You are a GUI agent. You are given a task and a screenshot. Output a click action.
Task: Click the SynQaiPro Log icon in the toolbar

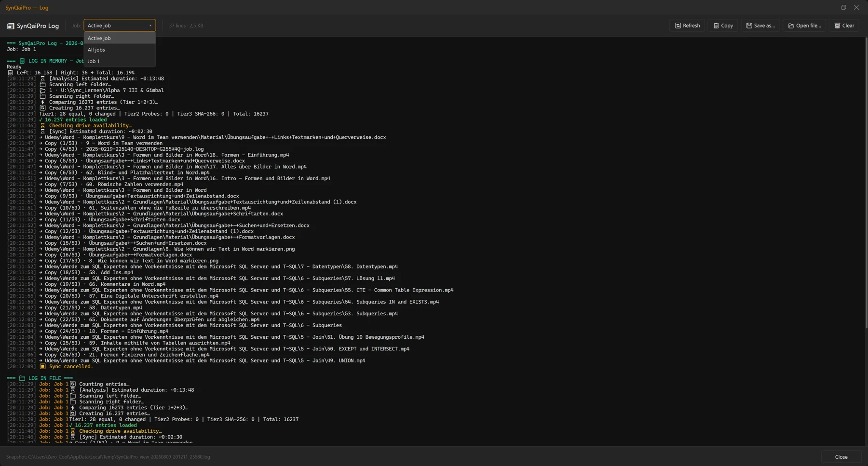coord(11,26)
